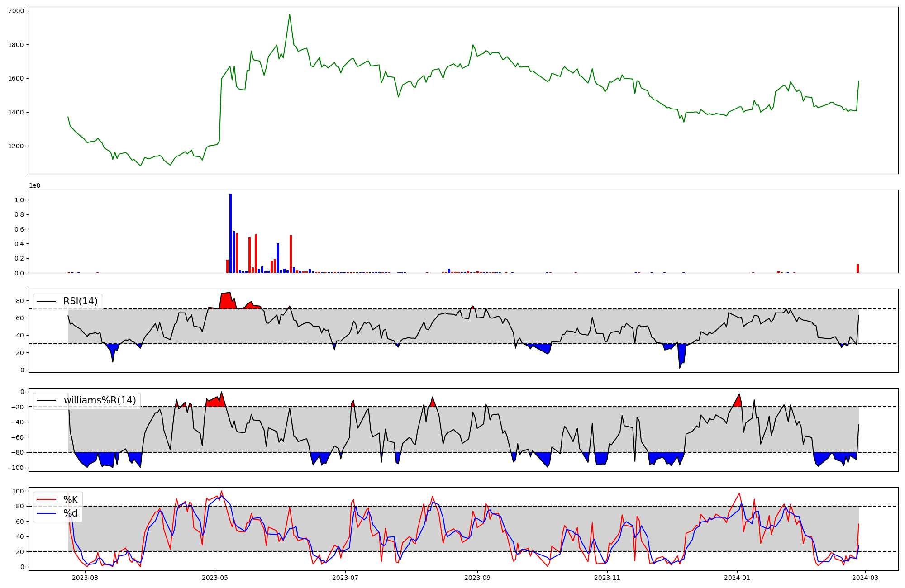Screen dimensions: 905x588
Task: Click the 2023-11 x-axis date label
Action: (x=607, y=578)
